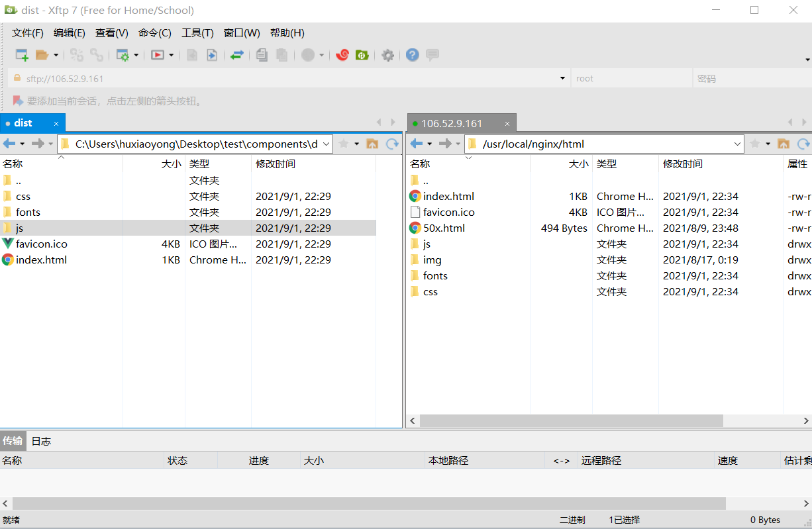The height and width of the screenshot is (529, 812).
Task: Click the bookmark arrow in session bar
Action: tap(18, 101)
